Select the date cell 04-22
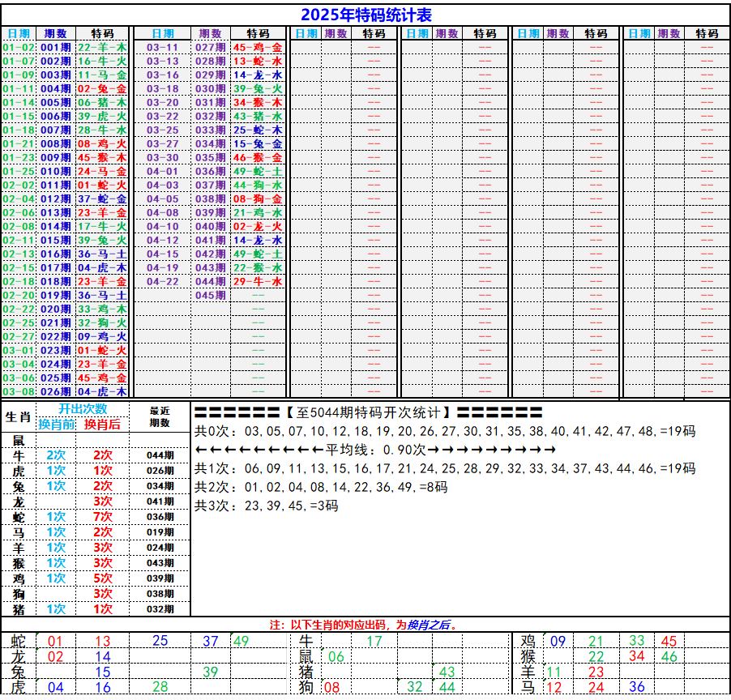The width and height of the screenshot is (731, 700). coord(162,282)
